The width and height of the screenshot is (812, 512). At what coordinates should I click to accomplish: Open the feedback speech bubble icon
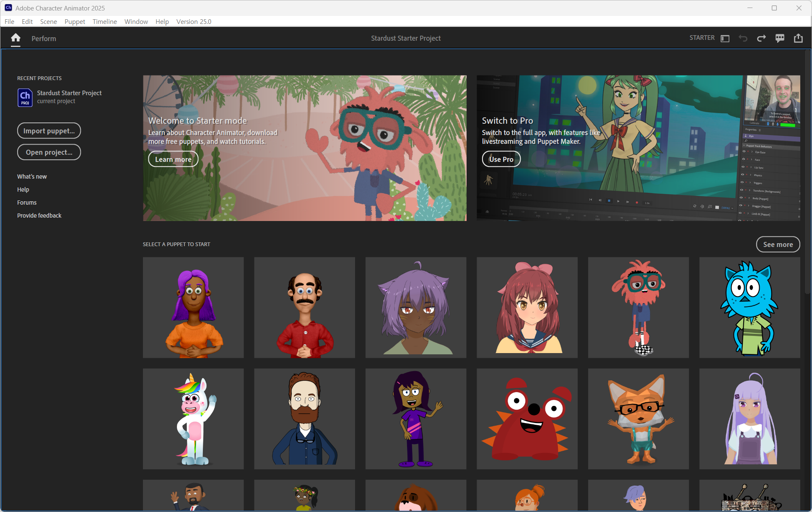(x=780, y=38)
